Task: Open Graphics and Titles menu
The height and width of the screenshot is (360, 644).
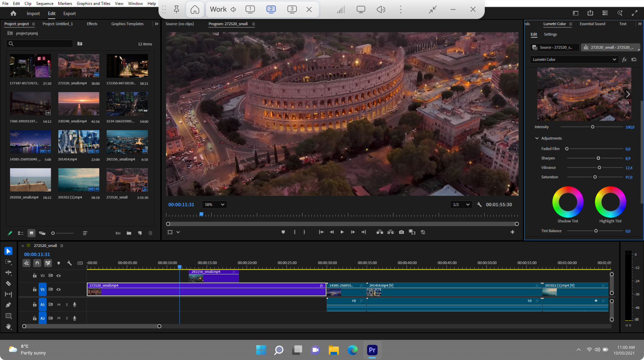Action: click(94, 3)
